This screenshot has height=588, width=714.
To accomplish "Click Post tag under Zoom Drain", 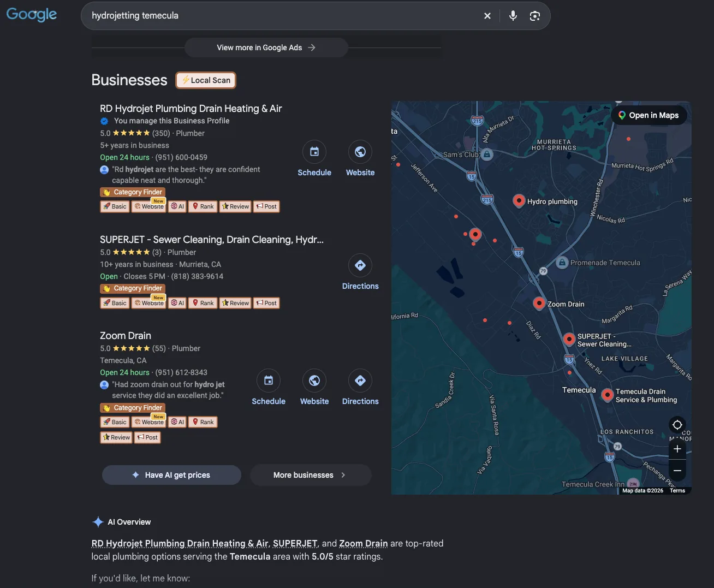I will click(x=147, y=437).
